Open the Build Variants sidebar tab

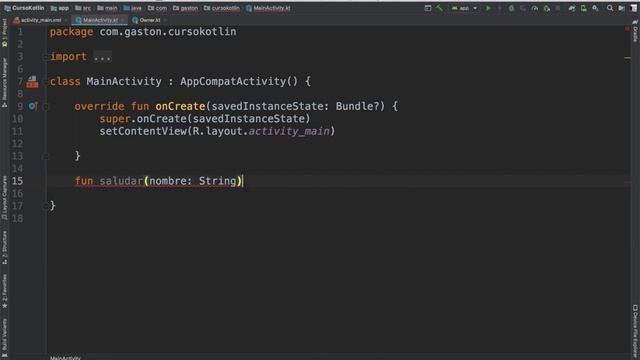(x=4, y=338)
